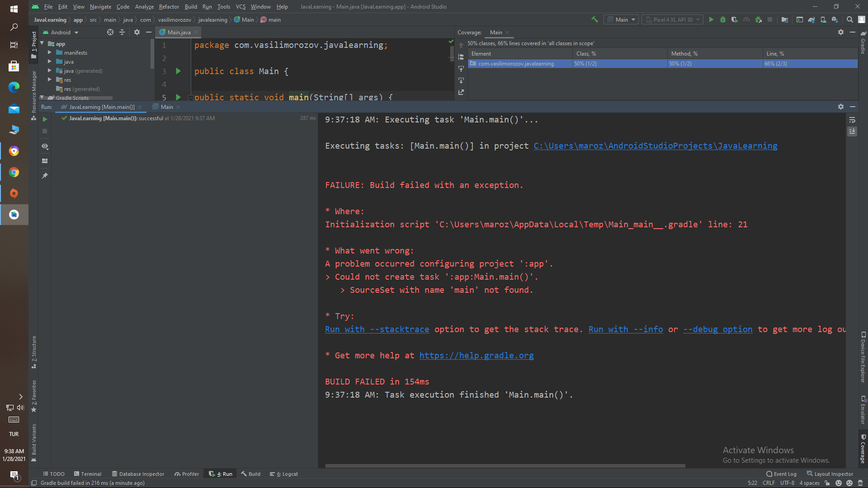Click Run Anything icon in toolbar
868x488 pixels.
click(x=800, y=19)
